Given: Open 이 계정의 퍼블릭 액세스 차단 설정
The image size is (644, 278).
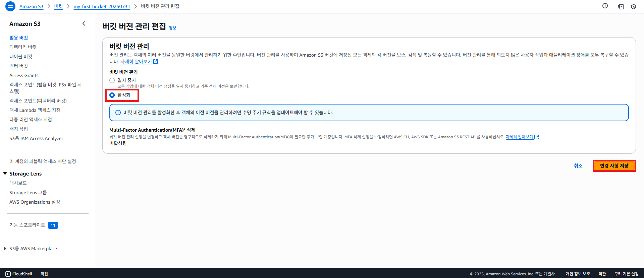Looking at the screenshot, I should 43,161.
